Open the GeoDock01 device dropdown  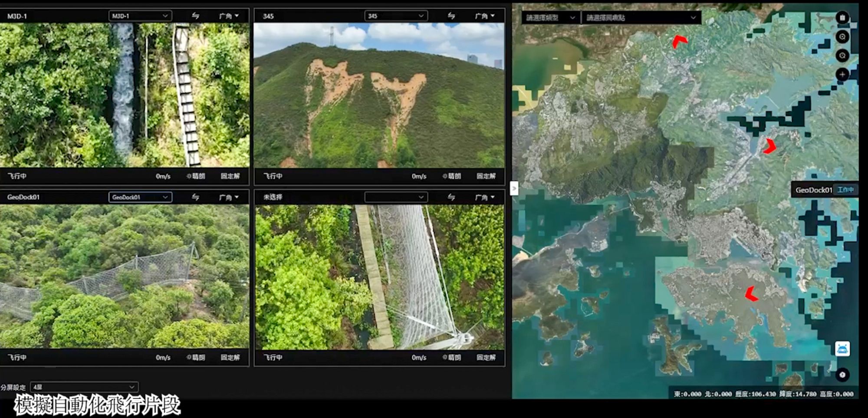[140, 197]
